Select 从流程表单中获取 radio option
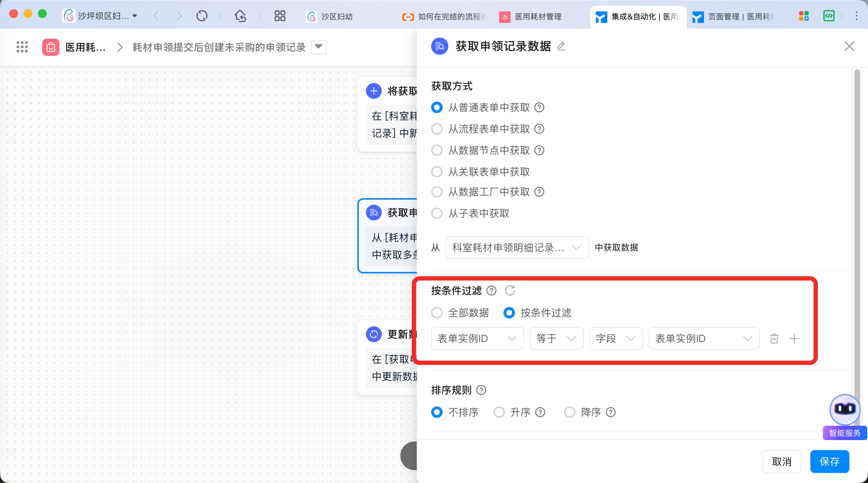Image resolution: width=868 pixels, height=483 pixels. 437,129
